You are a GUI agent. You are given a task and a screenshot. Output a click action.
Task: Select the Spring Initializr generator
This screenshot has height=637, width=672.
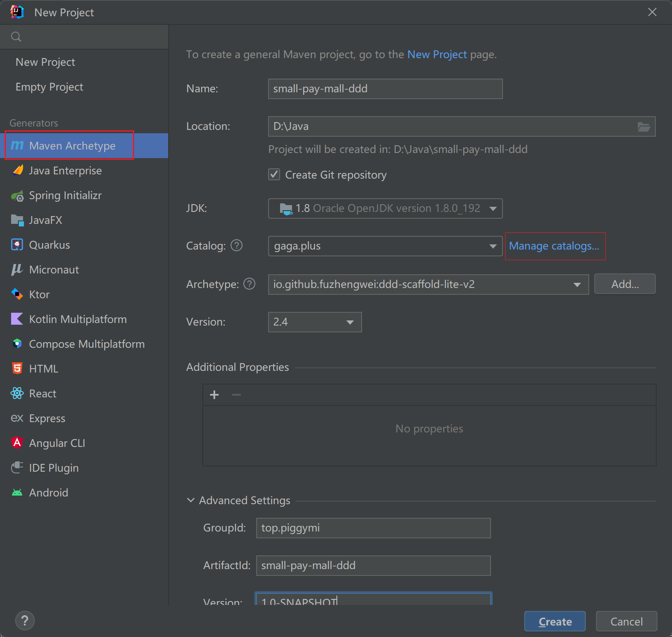point(84,195)
